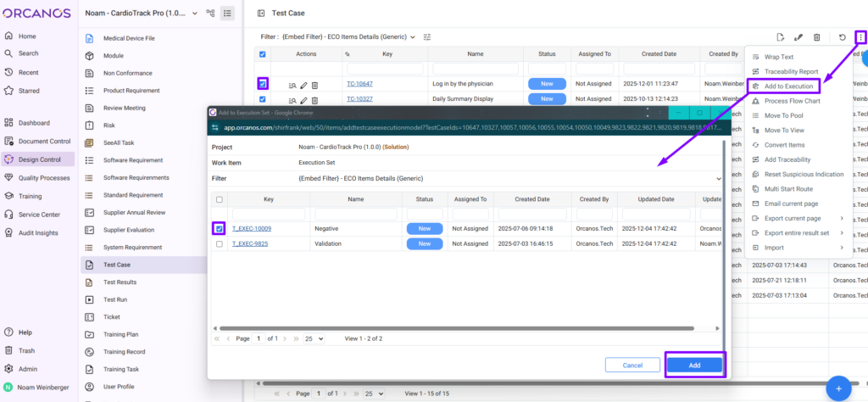Toggle select-all checkbox in dialog header
This screenshot has height=402, width=868.
[220, 200]
